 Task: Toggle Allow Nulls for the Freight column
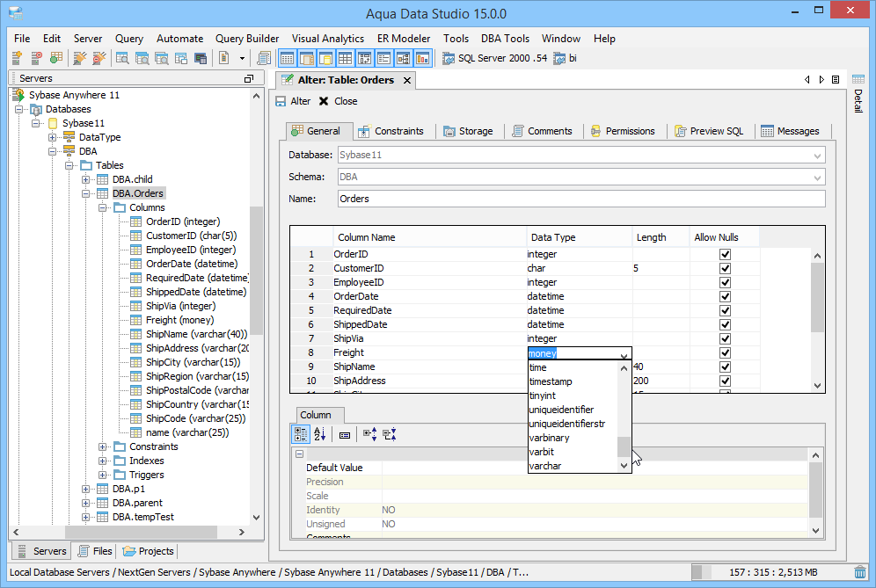click(x=725, y=352)
